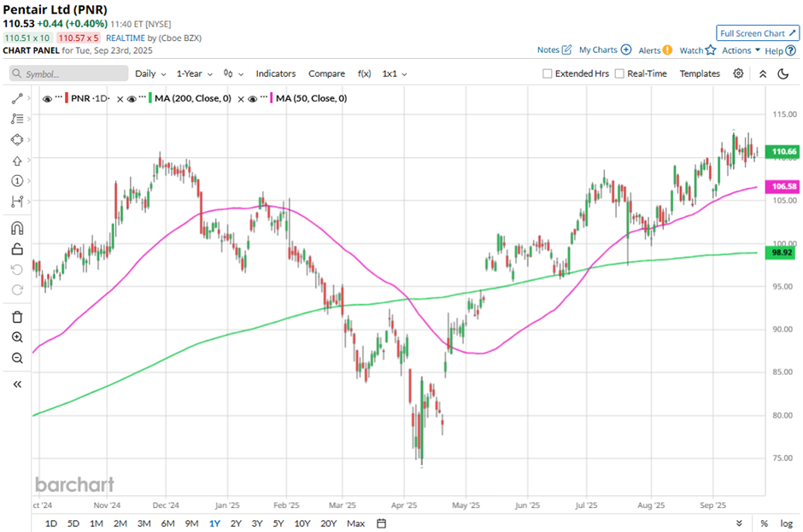Expand the 1-Year period dropdown
803x532 pixels.
coord(195,74)
